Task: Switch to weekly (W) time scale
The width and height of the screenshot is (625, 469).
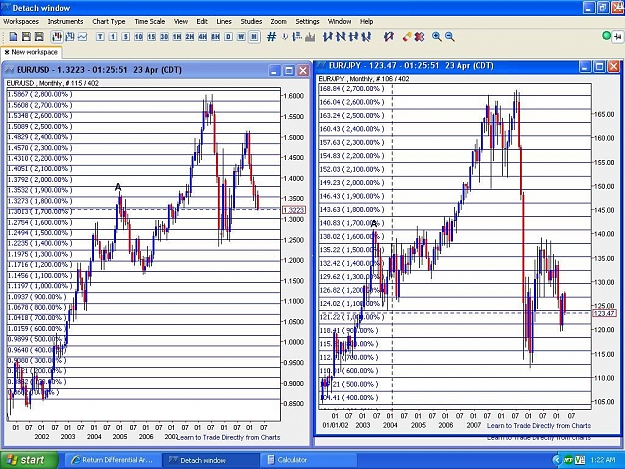Action: pos(241,37)
